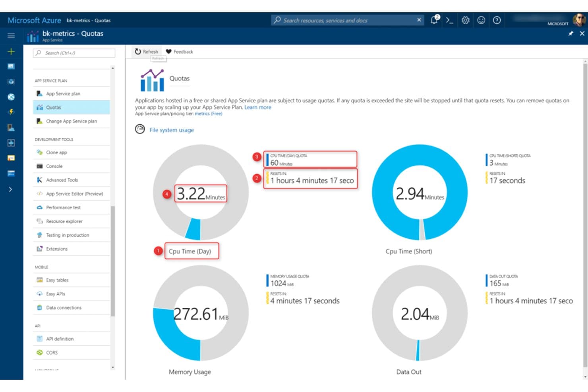Expand the left rail chevron arrow

click(x=10, y=189)
